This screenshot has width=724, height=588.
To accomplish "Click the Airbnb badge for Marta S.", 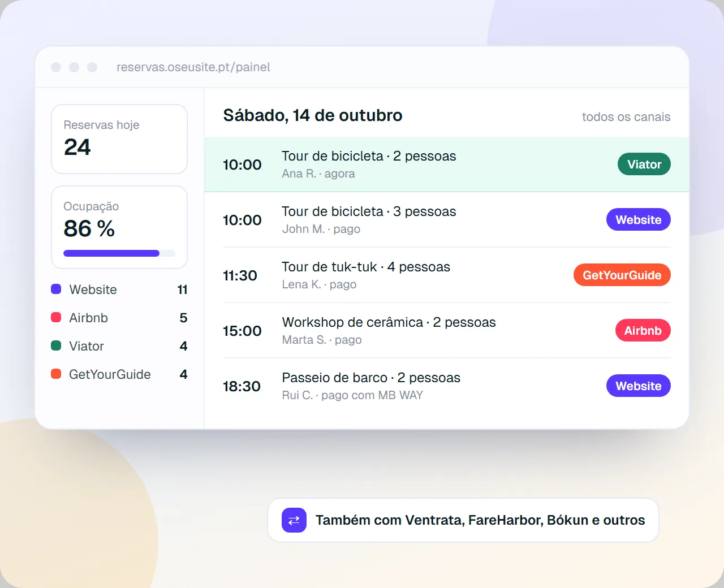I will [643, 331].
